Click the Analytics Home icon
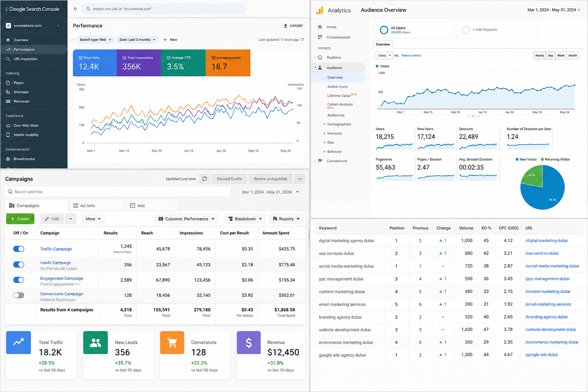The height and width of the screenshot is (392, 588). [x=320, y=27]
